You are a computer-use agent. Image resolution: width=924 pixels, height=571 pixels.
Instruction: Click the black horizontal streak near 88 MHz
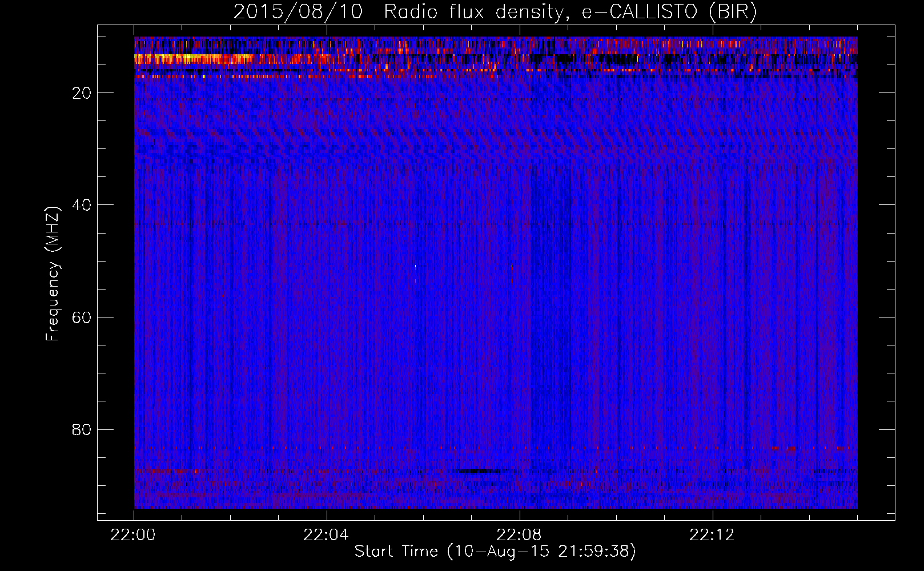pos(480,471)
